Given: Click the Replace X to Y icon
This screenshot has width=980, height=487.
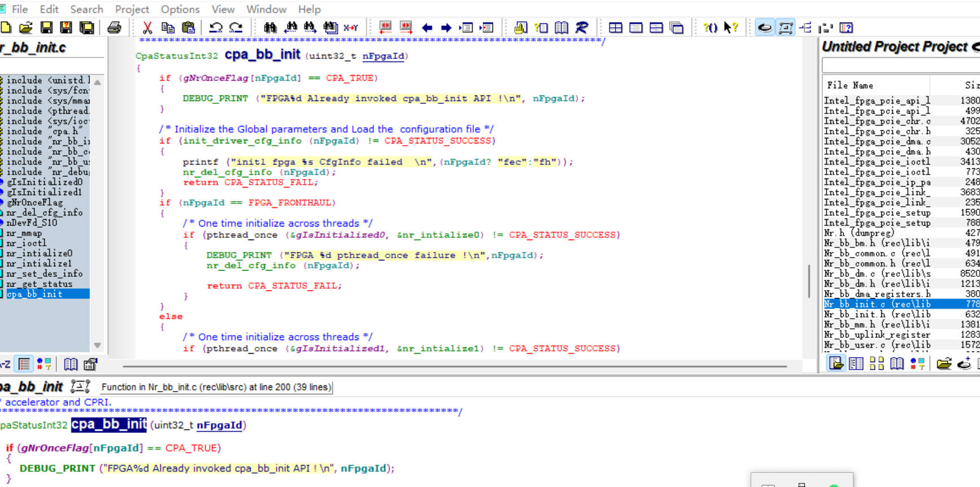Looking at the screenshot, I should [x=351, y=27].
